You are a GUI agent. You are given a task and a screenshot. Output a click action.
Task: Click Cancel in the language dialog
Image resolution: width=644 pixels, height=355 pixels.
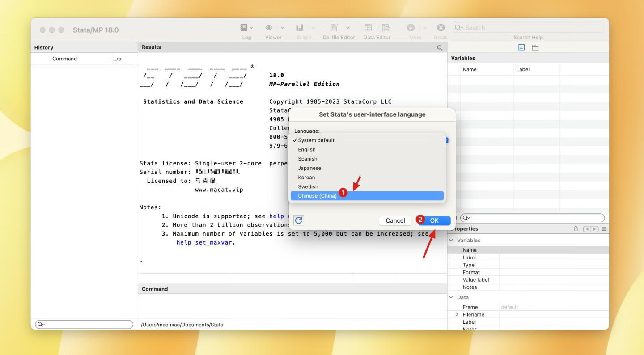point(395,220)
